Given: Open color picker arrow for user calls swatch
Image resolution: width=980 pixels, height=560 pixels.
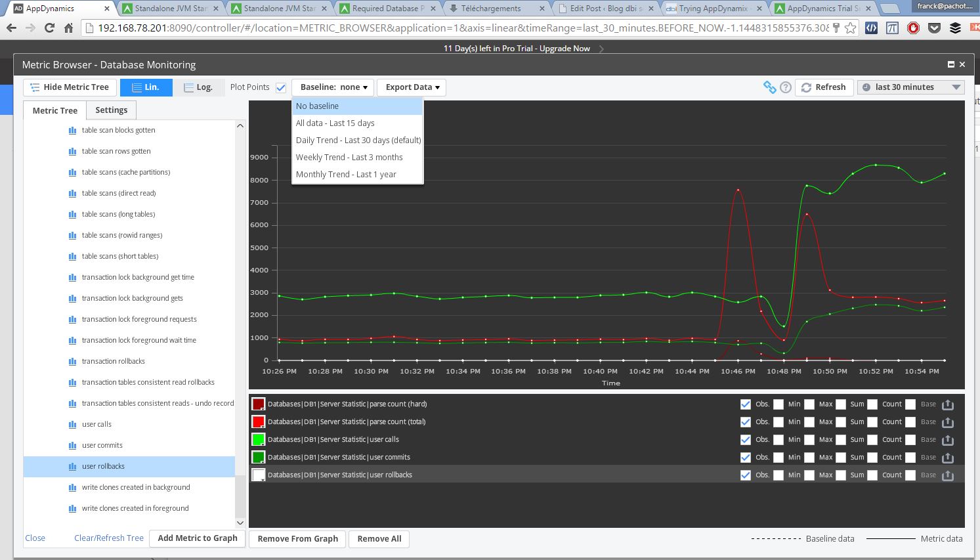Looking at the screenshot, I should point(263,444).
